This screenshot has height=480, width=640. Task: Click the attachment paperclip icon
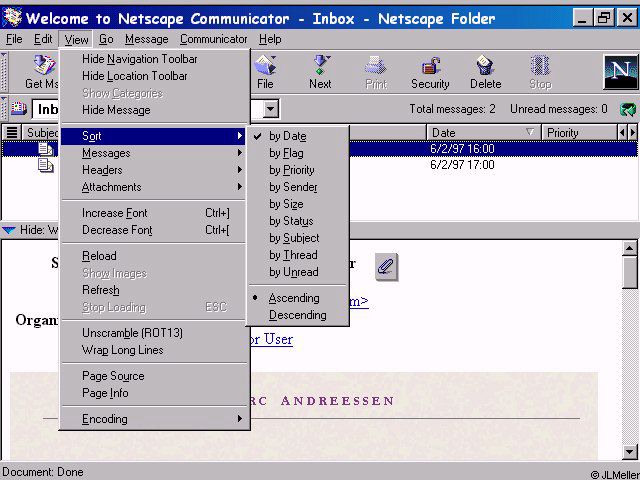[386, 267]
